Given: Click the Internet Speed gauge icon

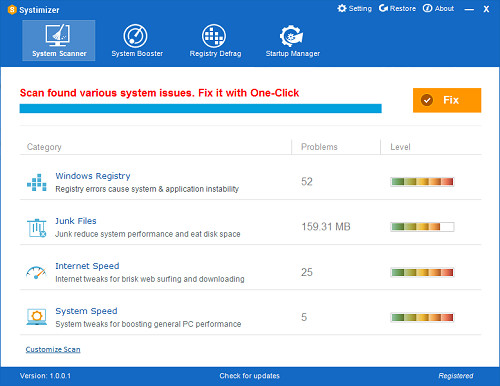Looking at the screenshot, I should (36, 272).
